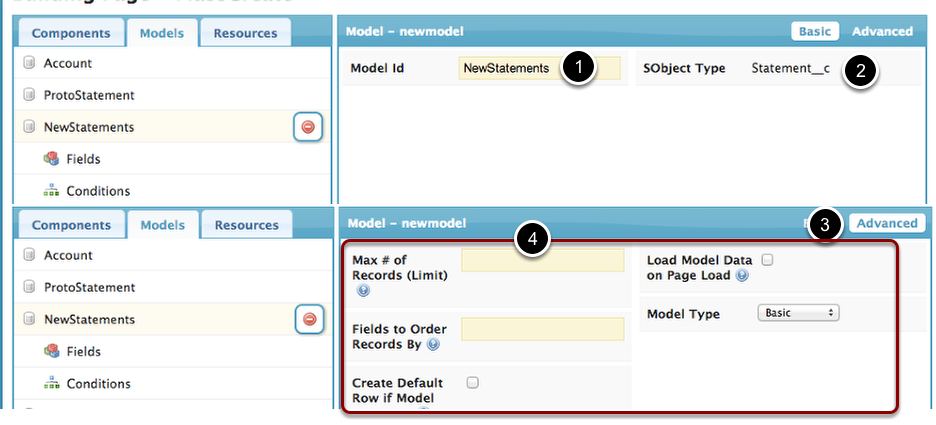Switch to Components tab in upper panel
The width and height of the screenshot is (936, 425).
[71, 32]
